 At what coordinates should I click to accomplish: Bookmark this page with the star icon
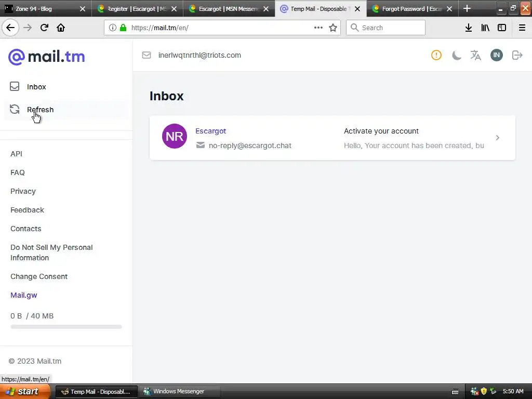pos(333,28)
